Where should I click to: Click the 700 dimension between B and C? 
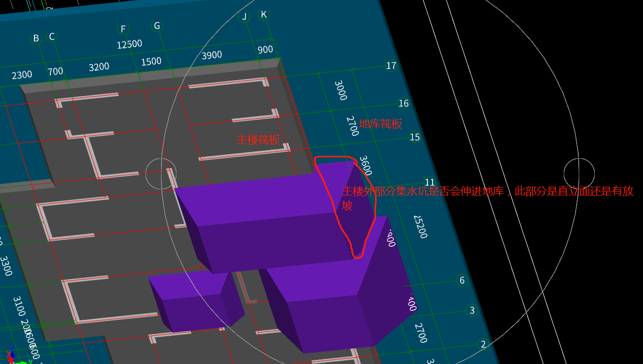(x=55, y=71)
